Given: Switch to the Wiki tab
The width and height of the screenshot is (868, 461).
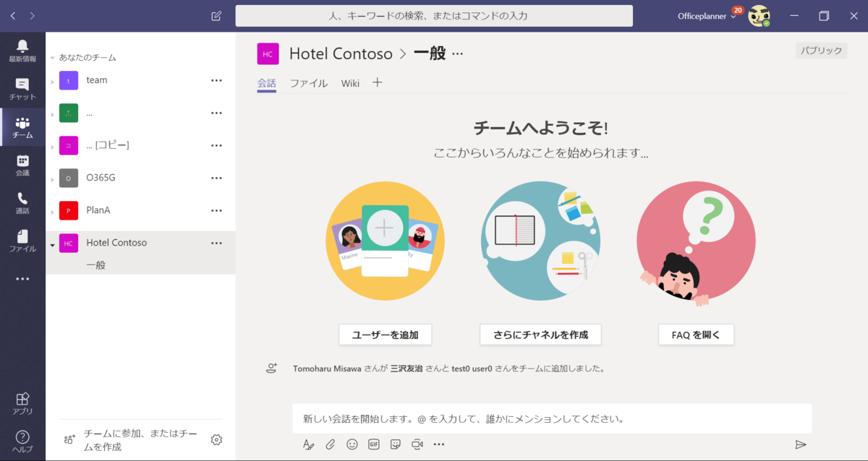Looking at the screenshot, I should (350, 83).
